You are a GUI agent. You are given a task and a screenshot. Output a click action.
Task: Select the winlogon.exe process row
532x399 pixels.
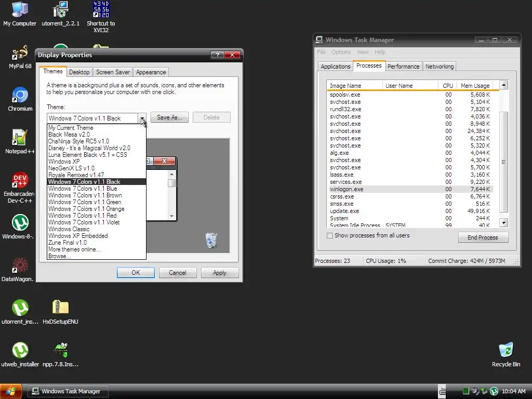coord(410,189)
